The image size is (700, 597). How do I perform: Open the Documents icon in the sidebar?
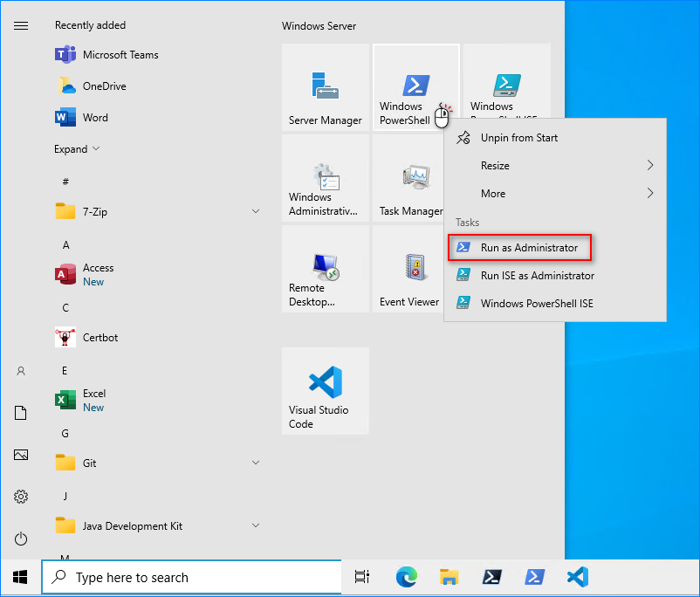(21, 413)
